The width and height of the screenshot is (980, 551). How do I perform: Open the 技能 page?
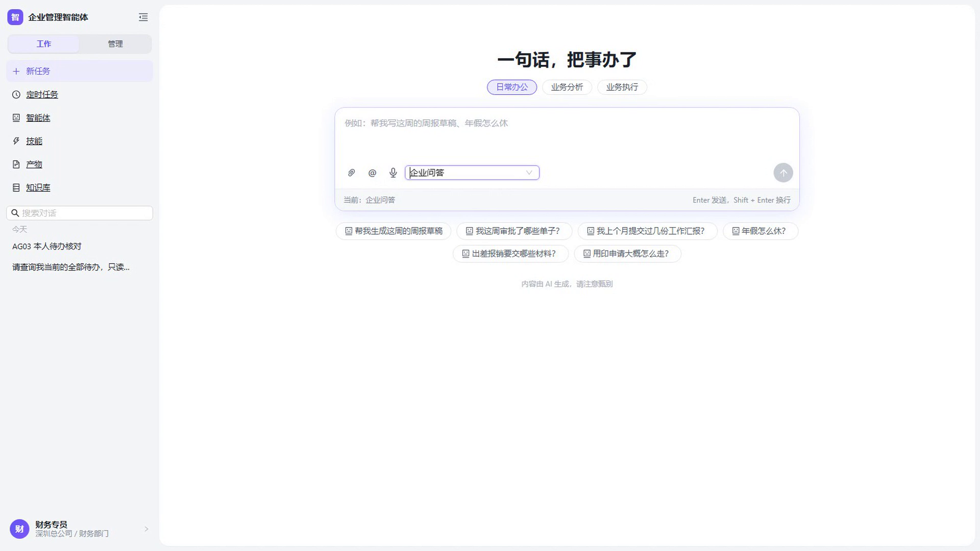click(80, 141)
